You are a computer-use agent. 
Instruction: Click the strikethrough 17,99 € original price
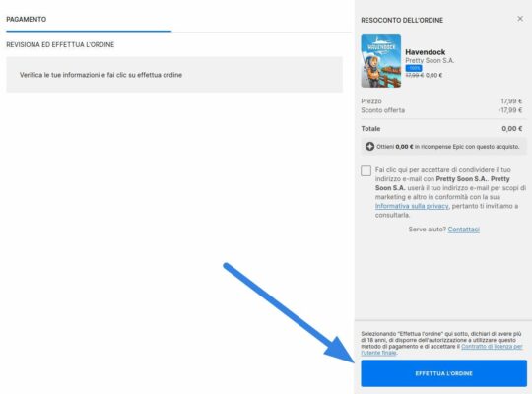click(x=415, y=75)
